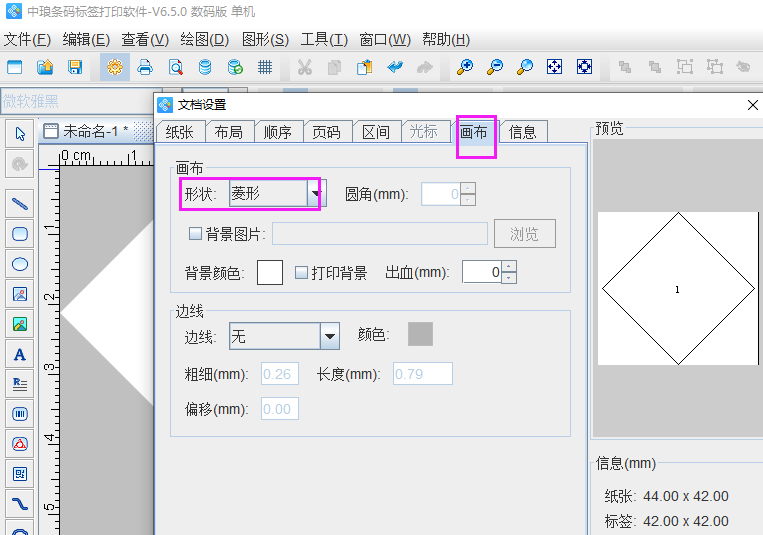This screenshot has height=535, width=763.
Task: Click the font name box 微软雅黑
Action: (x=80, y=101)
